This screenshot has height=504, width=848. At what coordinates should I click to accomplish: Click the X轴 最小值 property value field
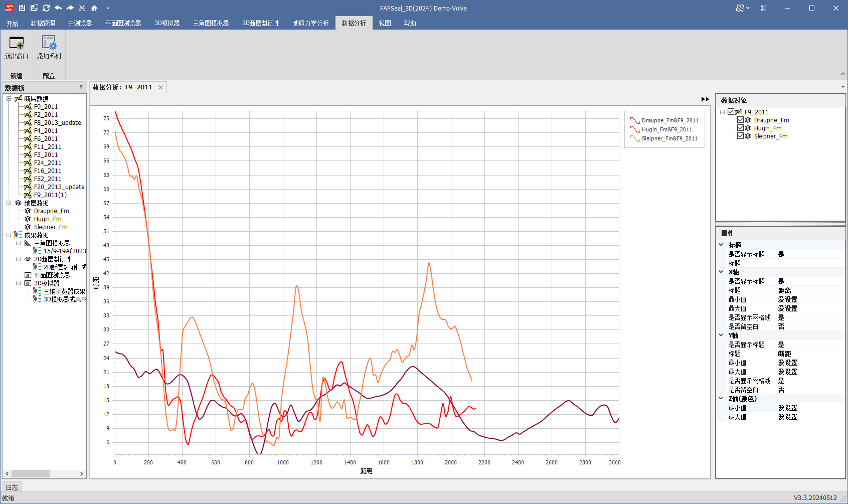[810, 299]
